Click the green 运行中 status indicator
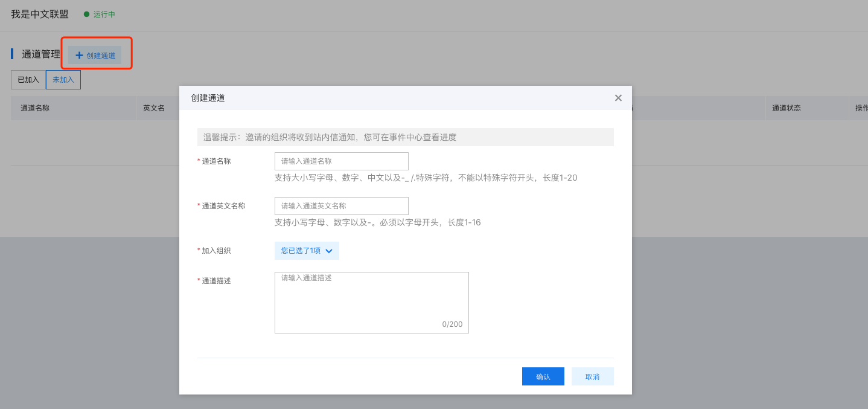 tap(100, 14)
